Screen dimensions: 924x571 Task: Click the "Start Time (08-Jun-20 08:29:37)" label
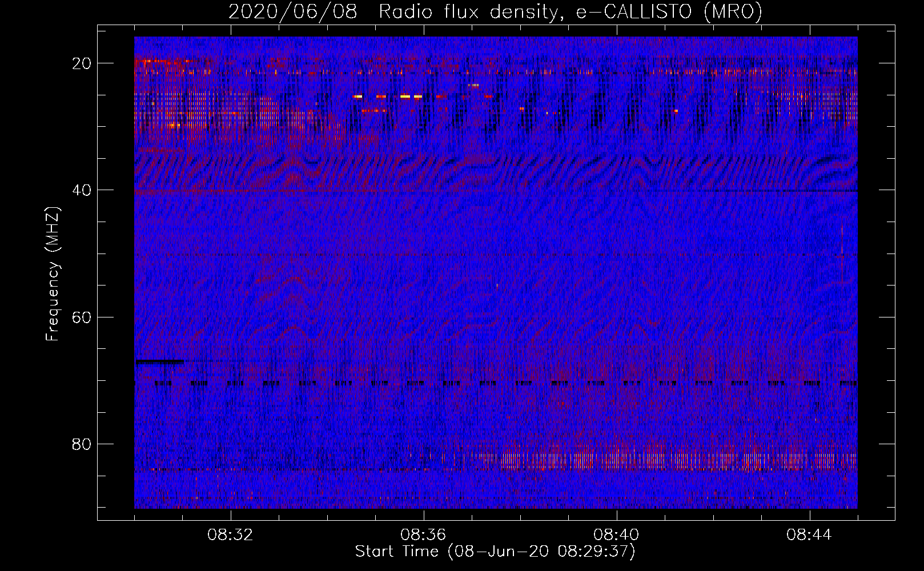point(495,552)
